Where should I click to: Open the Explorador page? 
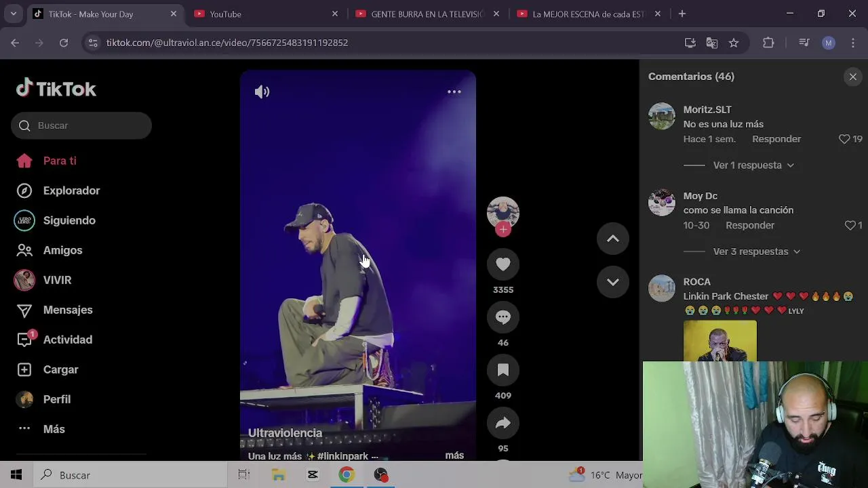click(71, 190)
